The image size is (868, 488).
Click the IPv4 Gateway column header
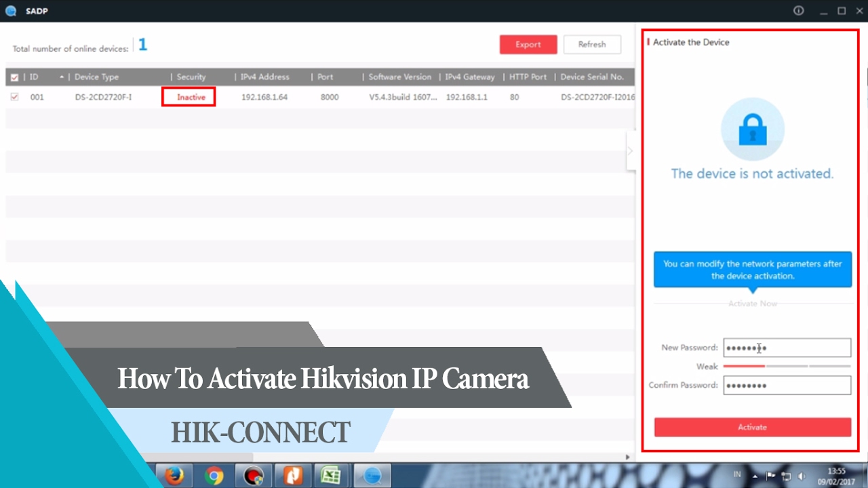pos(470,77)
